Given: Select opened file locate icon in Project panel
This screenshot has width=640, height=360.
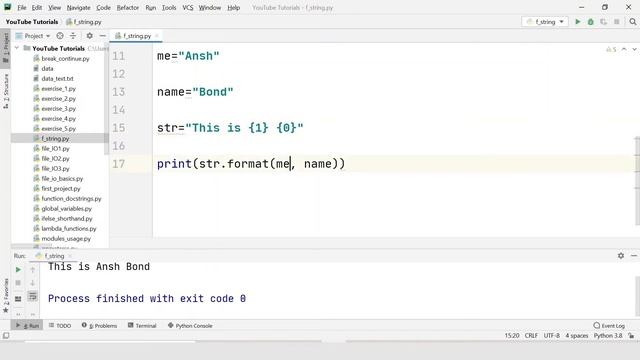Looking at the screenshot, I should 60,36.
